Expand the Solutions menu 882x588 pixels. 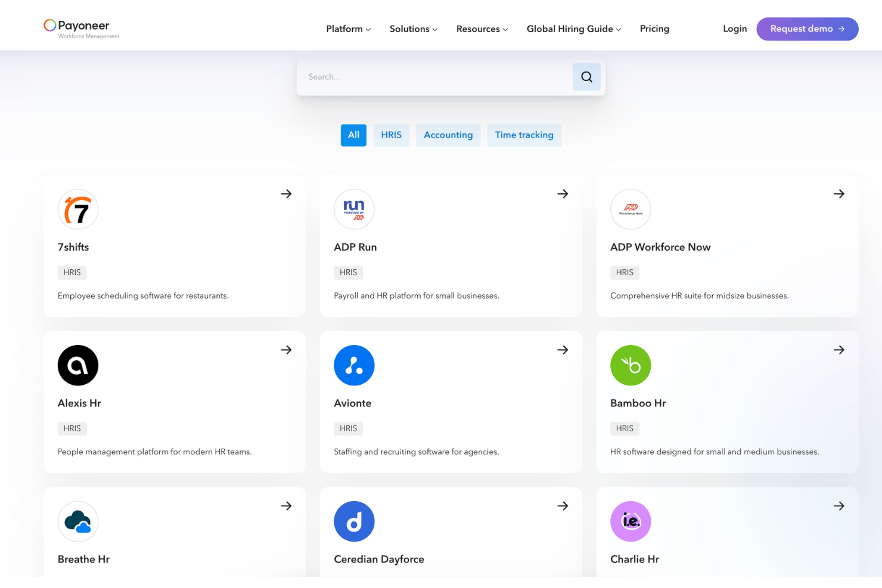413,29
